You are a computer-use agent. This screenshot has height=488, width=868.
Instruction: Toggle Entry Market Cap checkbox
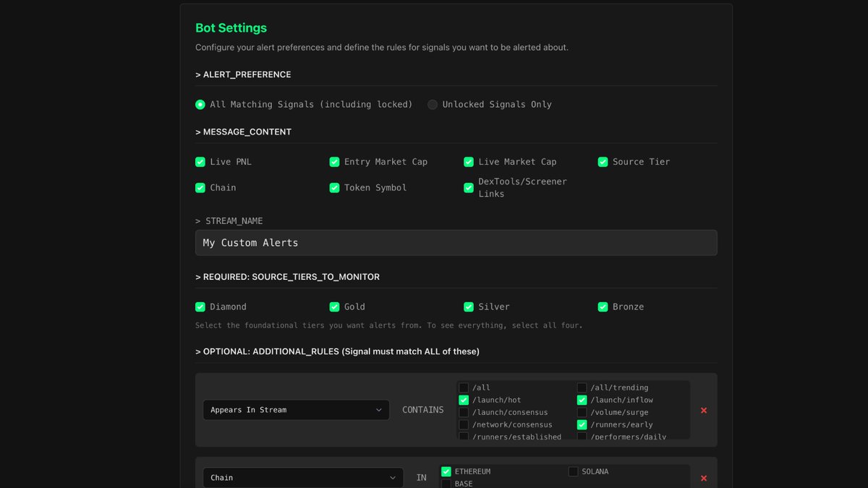coord(334,162)
